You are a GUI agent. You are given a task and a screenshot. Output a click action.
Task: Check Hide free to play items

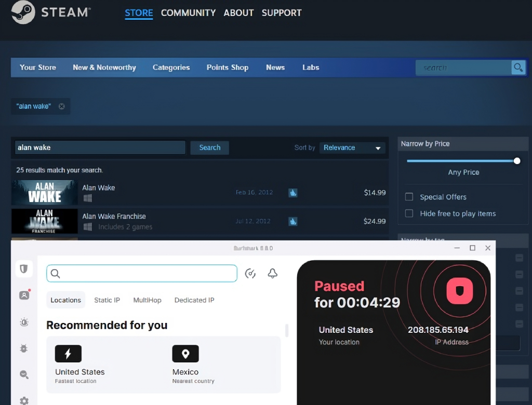(x=409, y=213)
